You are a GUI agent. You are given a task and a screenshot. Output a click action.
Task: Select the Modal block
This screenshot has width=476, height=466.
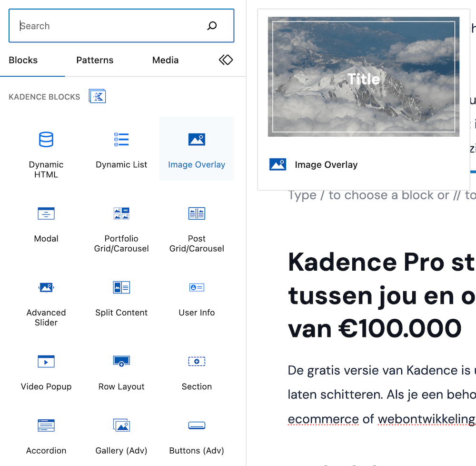[x=46, y=224]
